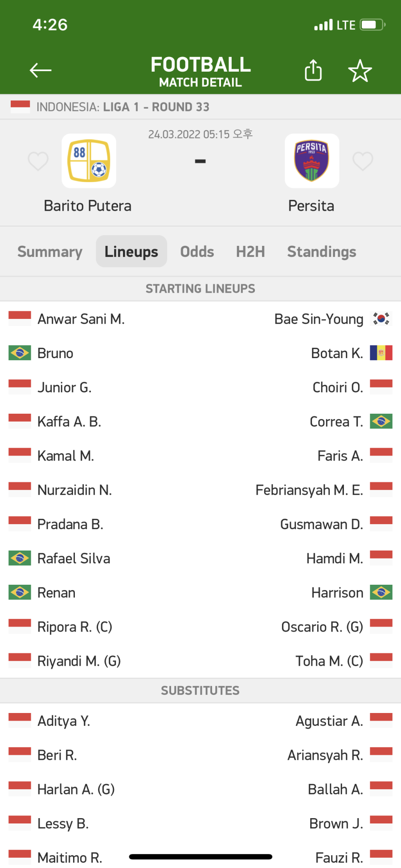Open Persita team logo
The height and width of the screenshot is (868, 401).
coord(312,161)
